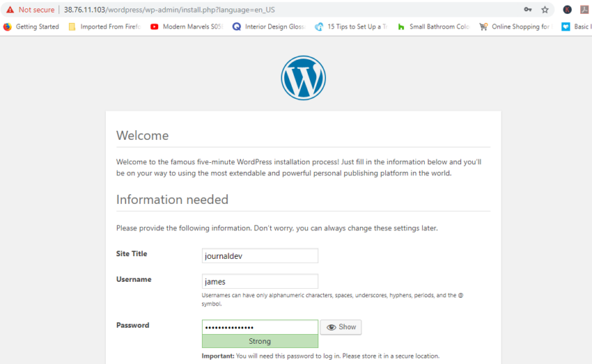Viewport: 592px width, 364px height.
Task: Click the Strong password strength indicator
Action: (x=260, y=341)
